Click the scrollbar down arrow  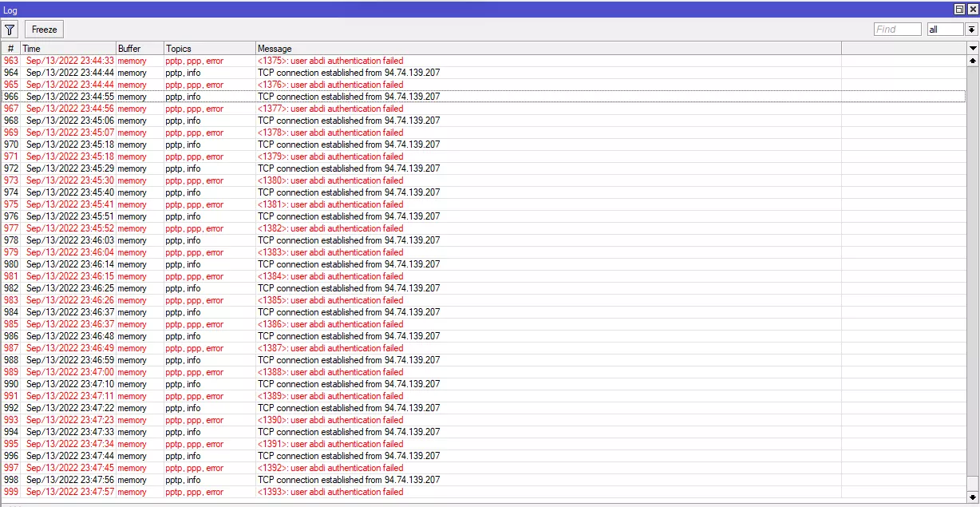tap(973, 496)
